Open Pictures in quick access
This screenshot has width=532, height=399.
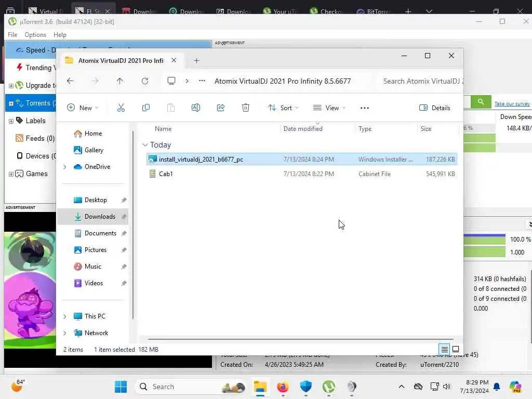[x=96, y=250]
